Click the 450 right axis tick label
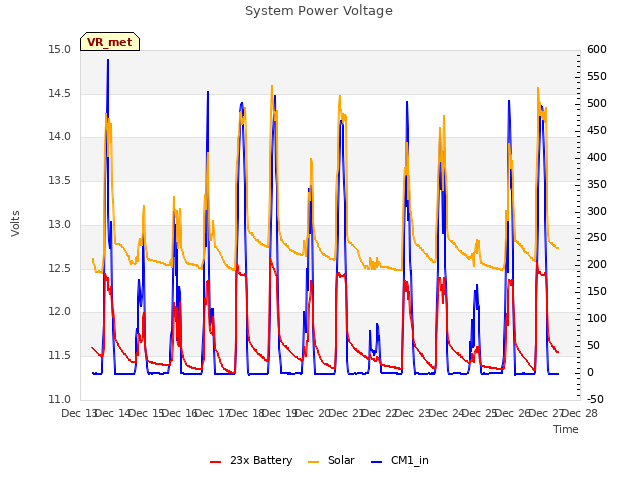Image resolution: width=640 pixels, height=480 pixels. (597, 130)
